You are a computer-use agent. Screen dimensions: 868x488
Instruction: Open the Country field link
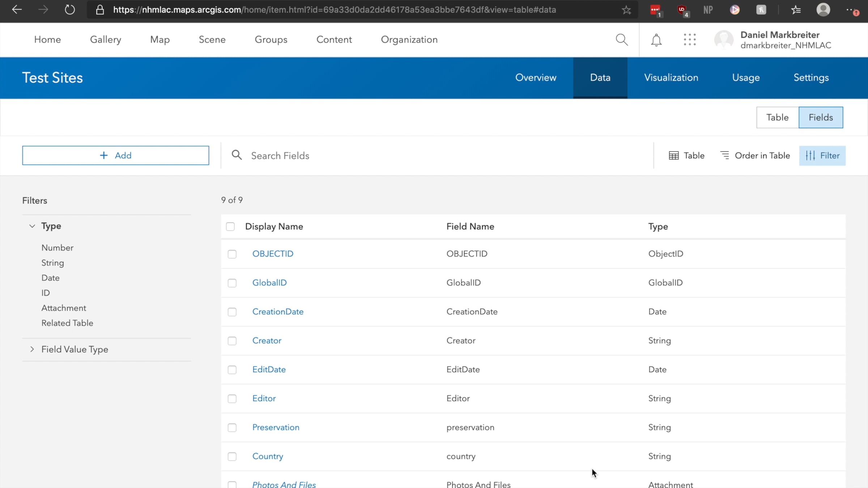pyautogui.click(x=268, y=456)
